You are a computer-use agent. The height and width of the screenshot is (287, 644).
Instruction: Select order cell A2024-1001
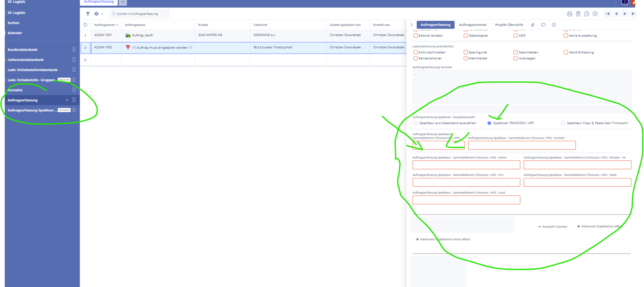106,35
